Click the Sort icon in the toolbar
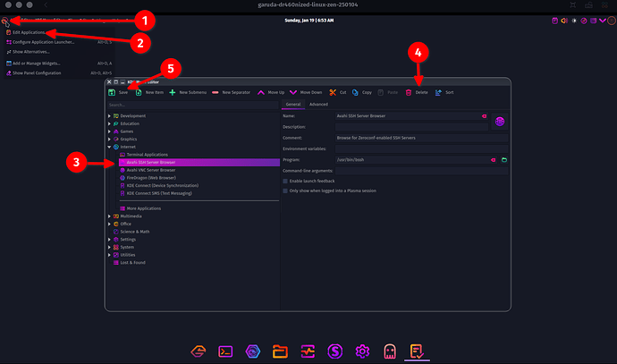Viewport: 617px width, 364px height. [x=438, y=92]
